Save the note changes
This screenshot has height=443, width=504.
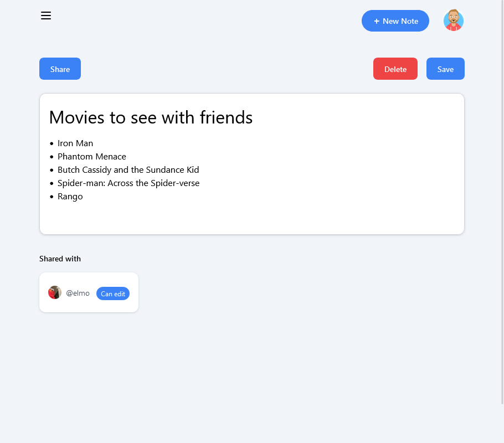445,69
